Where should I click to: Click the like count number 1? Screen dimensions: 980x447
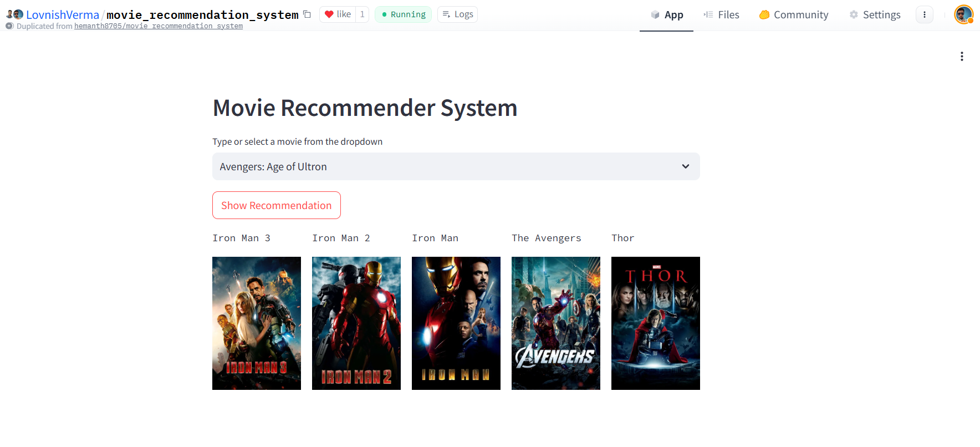[362, 14]
